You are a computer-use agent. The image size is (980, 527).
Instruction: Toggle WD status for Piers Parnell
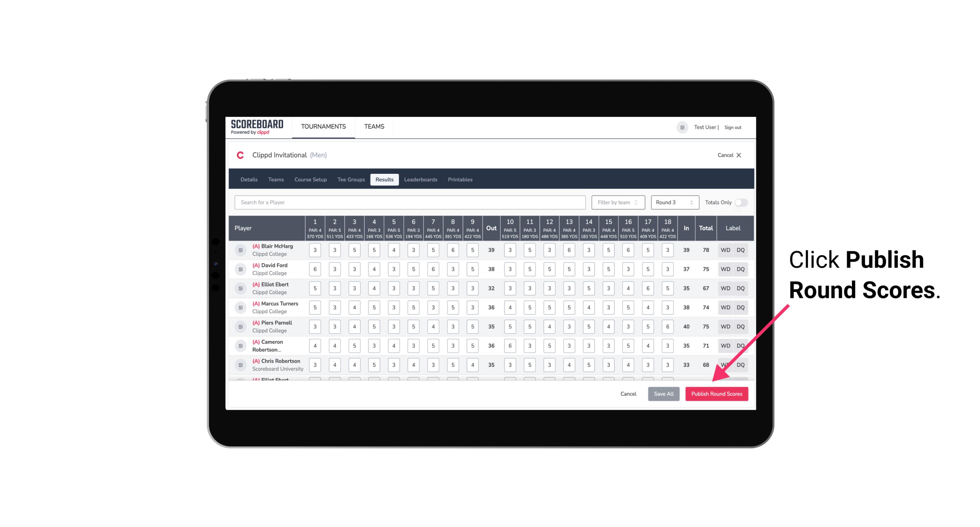(724, 327)
